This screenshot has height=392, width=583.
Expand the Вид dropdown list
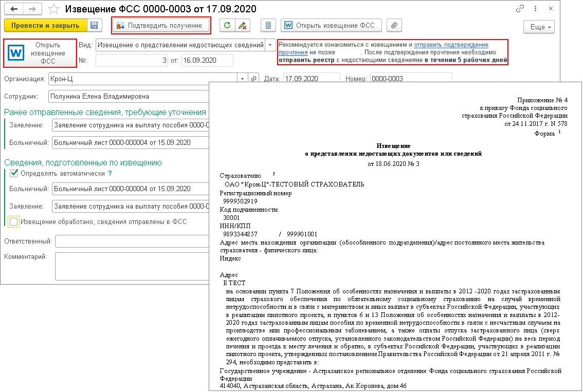271,45
